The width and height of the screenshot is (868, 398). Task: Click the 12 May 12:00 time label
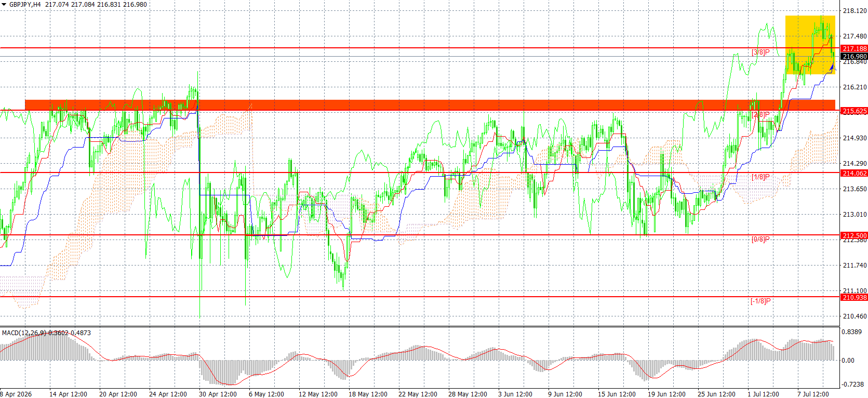317,394
